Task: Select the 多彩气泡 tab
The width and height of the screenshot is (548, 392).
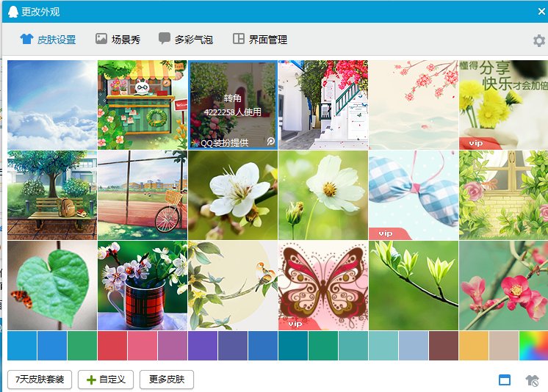Action: [x=186, y=40]
